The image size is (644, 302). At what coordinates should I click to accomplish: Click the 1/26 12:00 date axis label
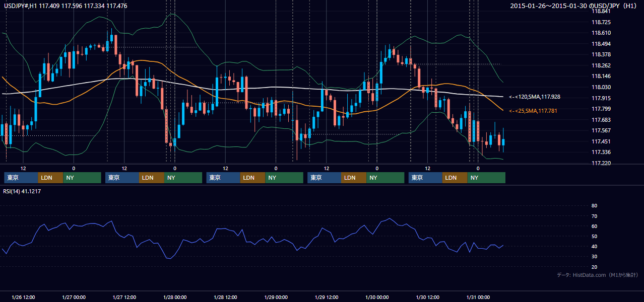23,297
